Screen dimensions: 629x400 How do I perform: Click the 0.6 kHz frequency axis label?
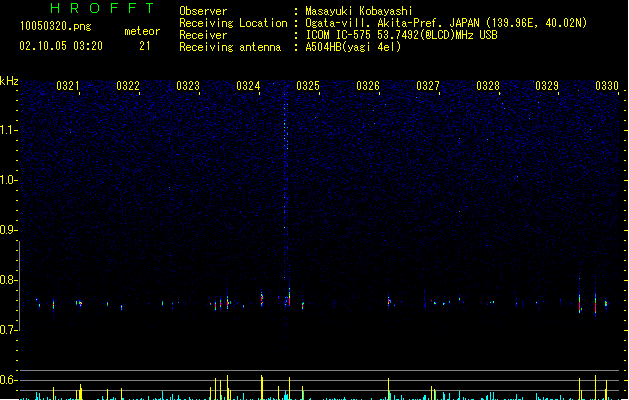[8, 380]
